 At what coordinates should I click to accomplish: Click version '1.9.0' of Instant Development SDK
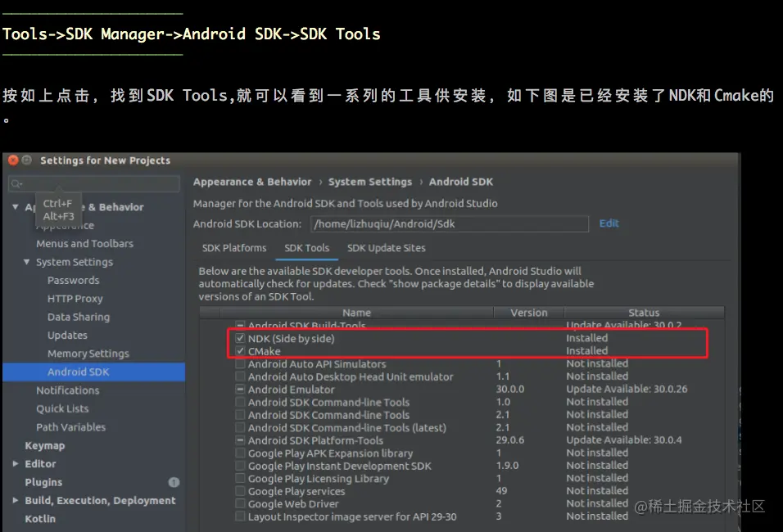click(507, 465)
